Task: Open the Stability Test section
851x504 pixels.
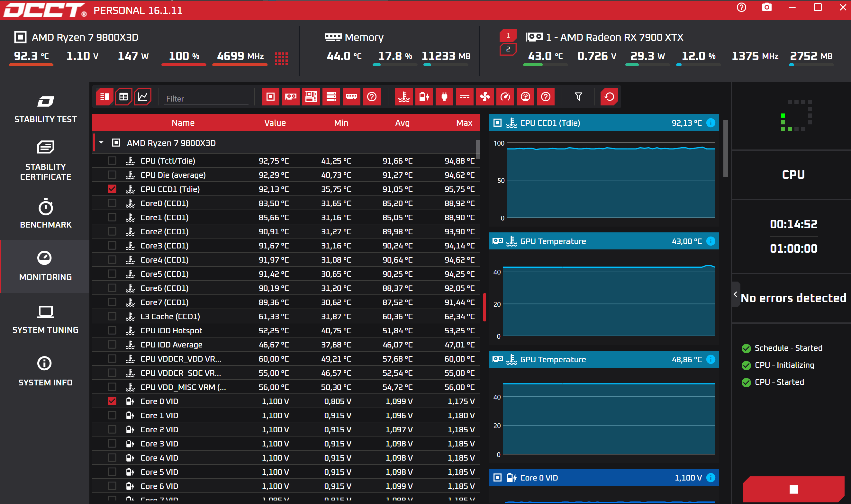Action: point(46,109)
